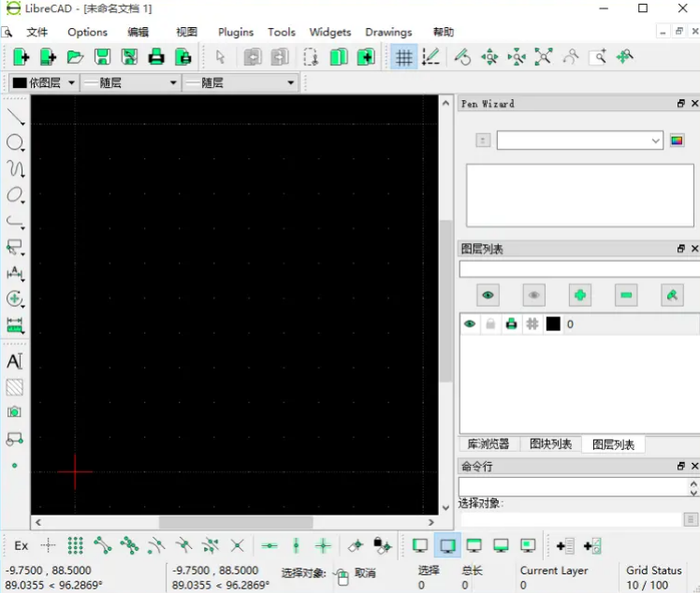The image size is (700, 593).
Task: Toggle Ex exclusive snap mode
Action: pos(21,545)
